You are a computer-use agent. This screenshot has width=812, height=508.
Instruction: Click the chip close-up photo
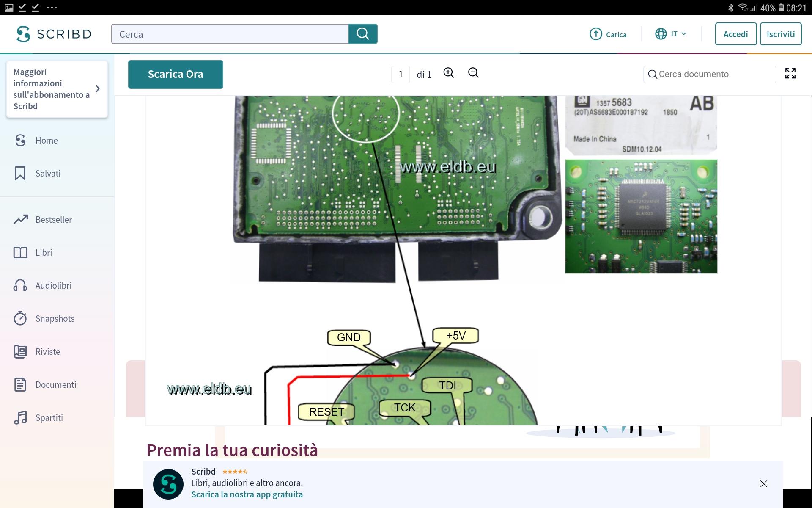tap(641, 216)
